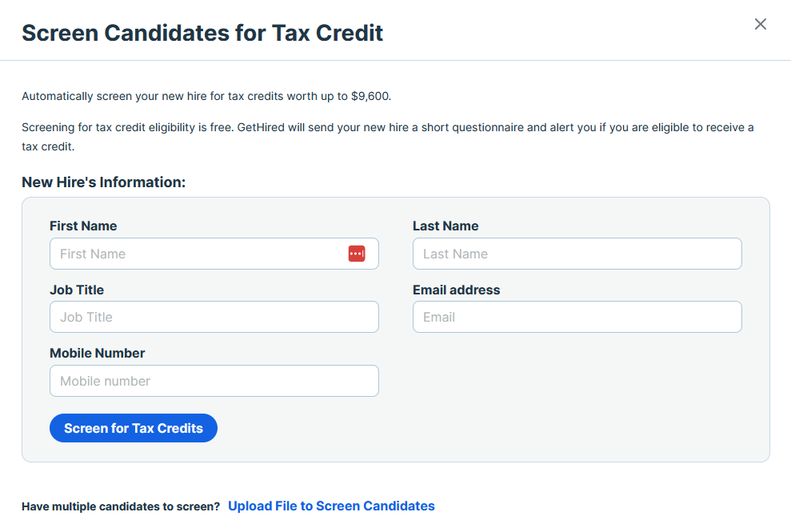Click the sentence mentioning $9,600 tax credits
791x532 pixels.
click(206, 97)
